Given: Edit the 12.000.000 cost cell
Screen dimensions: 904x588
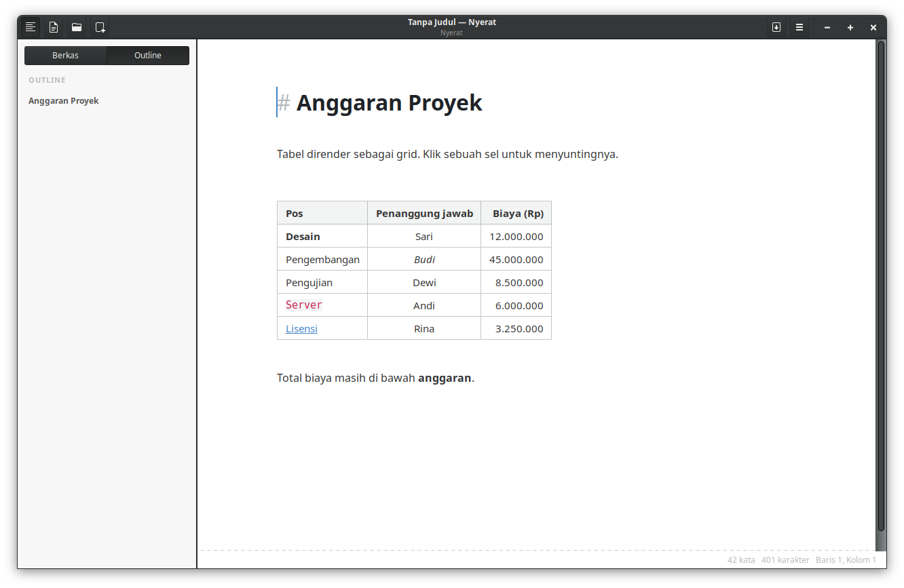Looking at the screenshot, I should tap(516, 236).
